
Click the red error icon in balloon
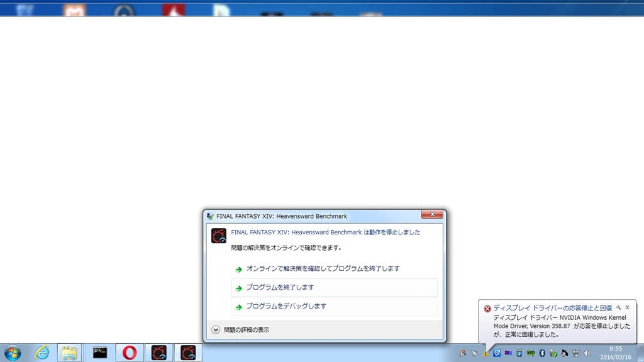(x=487, y=309)
